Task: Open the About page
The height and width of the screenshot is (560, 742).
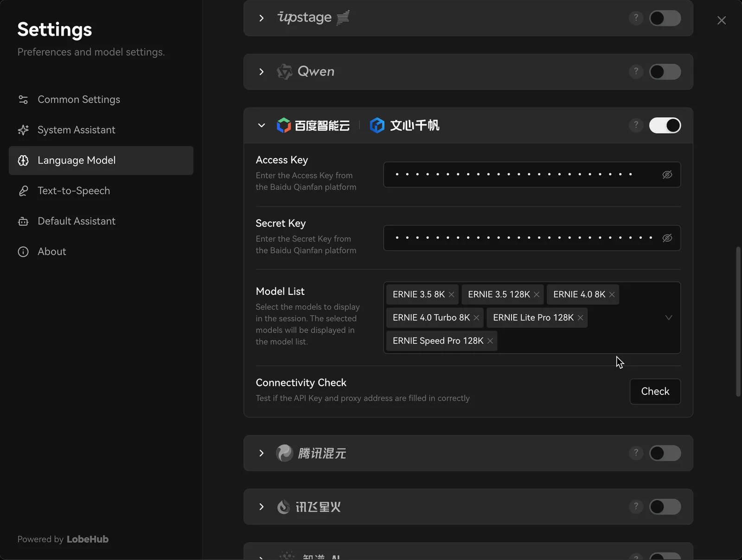Action: (x=101, y=251)
